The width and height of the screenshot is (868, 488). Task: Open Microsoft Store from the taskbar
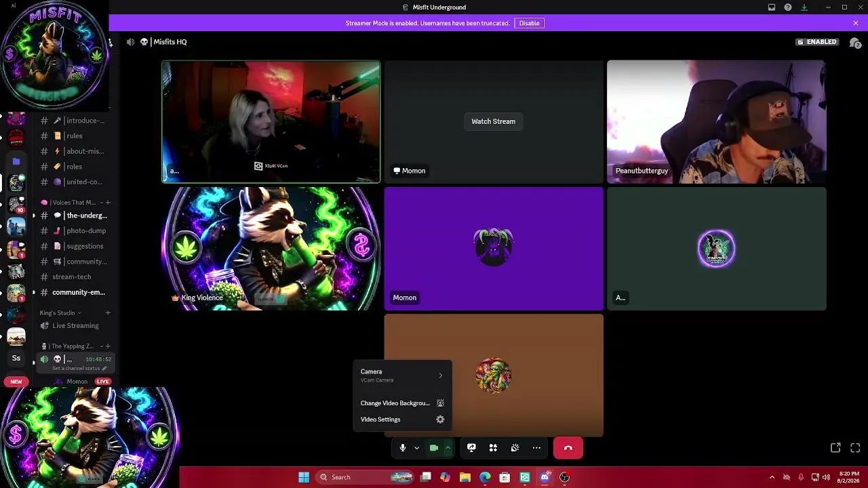pos(505,477)
